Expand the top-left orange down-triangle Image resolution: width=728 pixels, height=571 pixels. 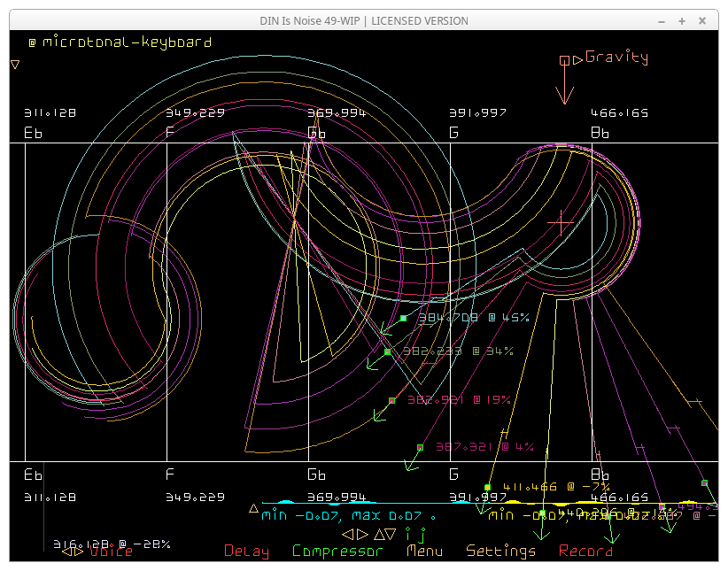(15, 65)
